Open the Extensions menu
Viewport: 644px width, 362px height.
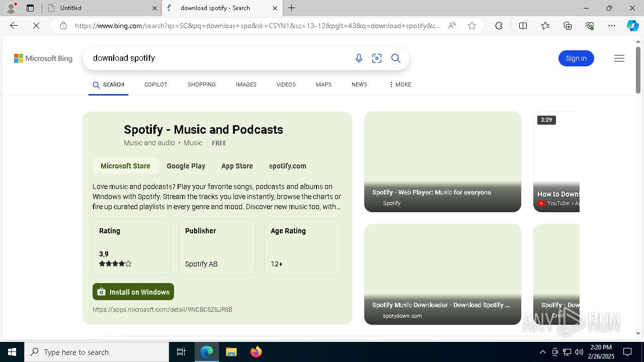499,26
